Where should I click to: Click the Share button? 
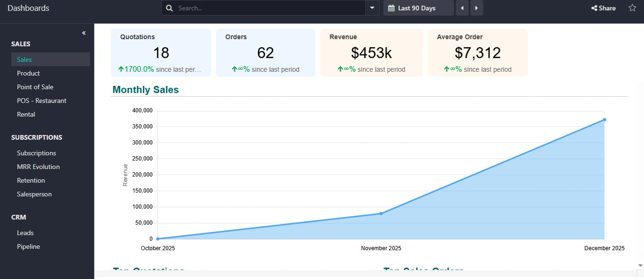(603, 8)
